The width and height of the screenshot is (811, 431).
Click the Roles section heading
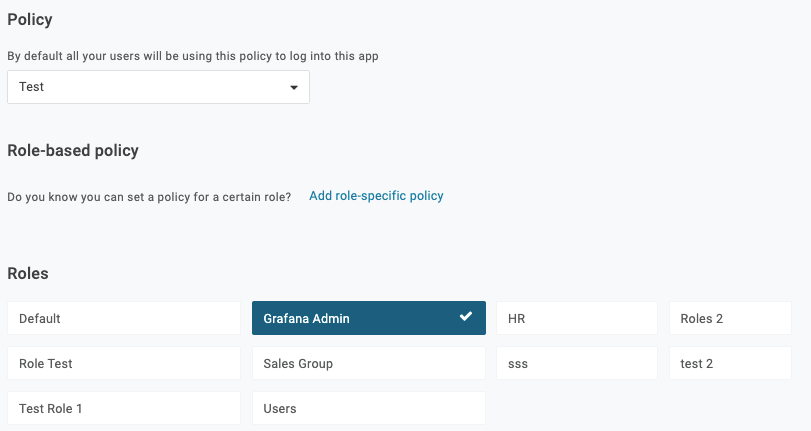[x=28, y=273]
